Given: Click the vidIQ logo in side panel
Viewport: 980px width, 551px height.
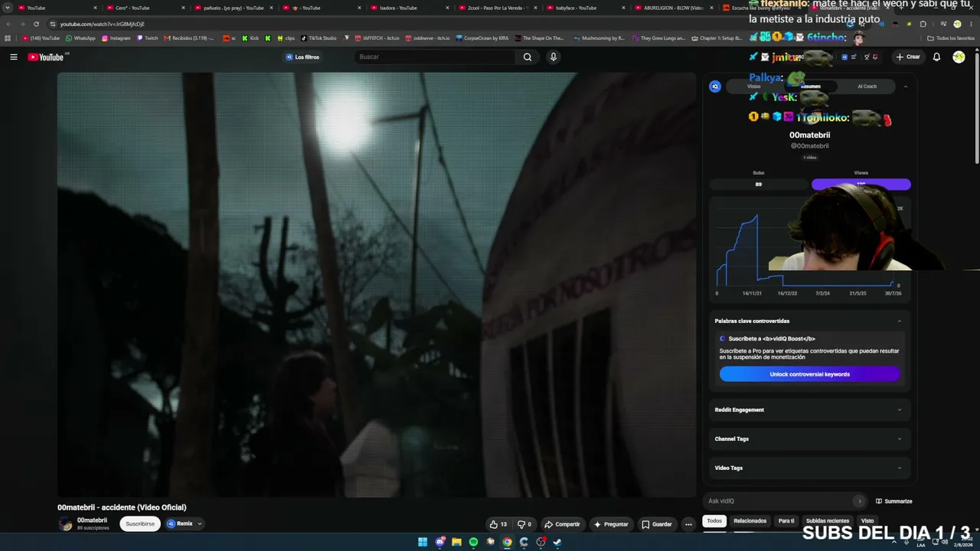Looking at the screenshot, I should pos(715,86).
